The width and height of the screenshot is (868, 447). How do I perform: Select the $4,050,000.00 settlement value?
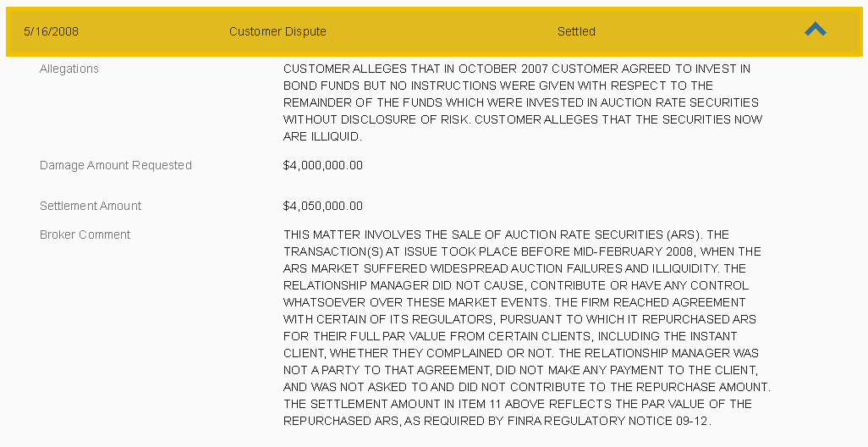coord(322,206)
